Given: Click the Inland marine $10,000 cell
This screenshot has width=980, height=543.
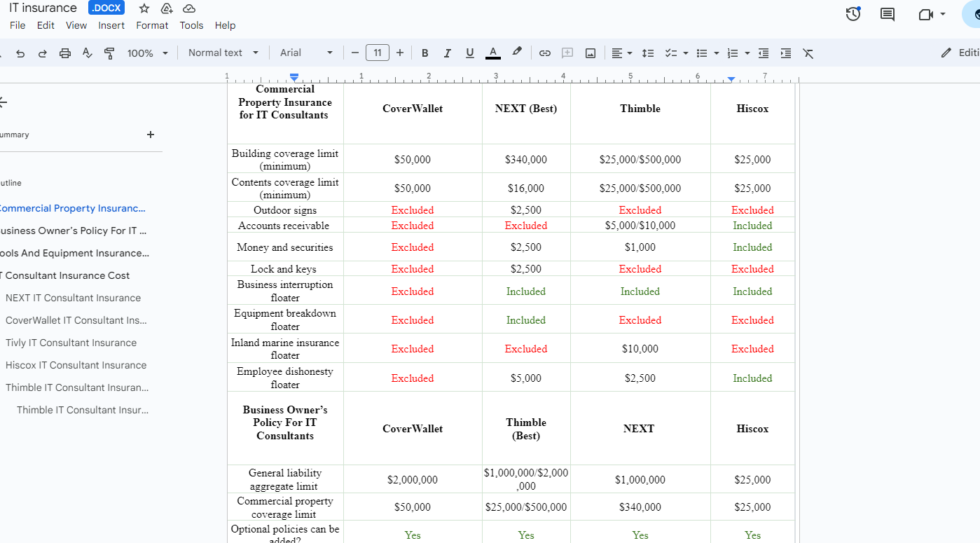Looking at the screenshot, I should click(640, 349).
